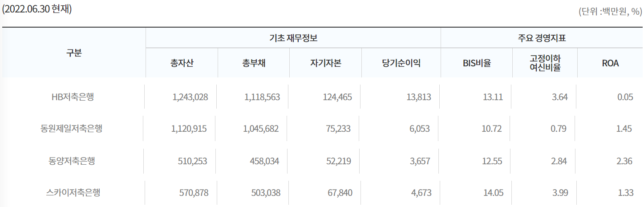644x207 pixels.
Task: Click equity value 75,233
Action: [337, 129]
